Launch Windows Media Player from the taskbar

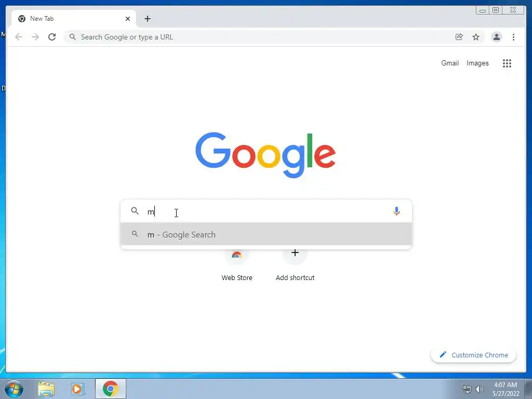point(78,389)
